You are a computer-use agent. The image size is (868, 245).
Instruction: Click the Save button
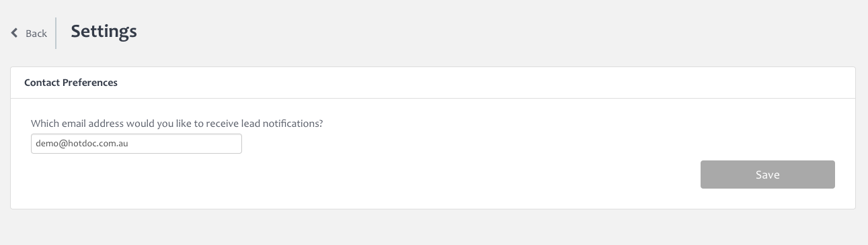click(767, 175)
